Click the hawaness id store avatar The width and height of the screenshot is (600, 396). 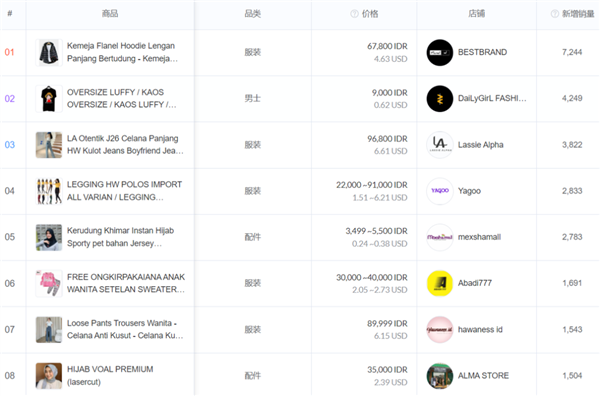[x=440, y=329]
